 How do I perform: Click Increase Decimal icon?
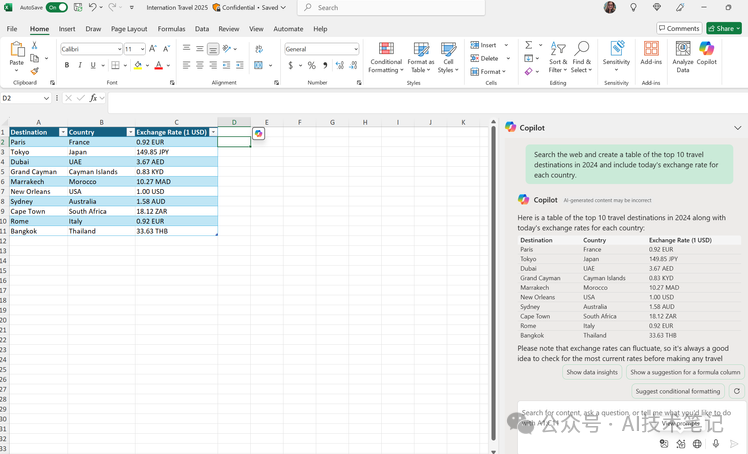click(x=340, y=65)
